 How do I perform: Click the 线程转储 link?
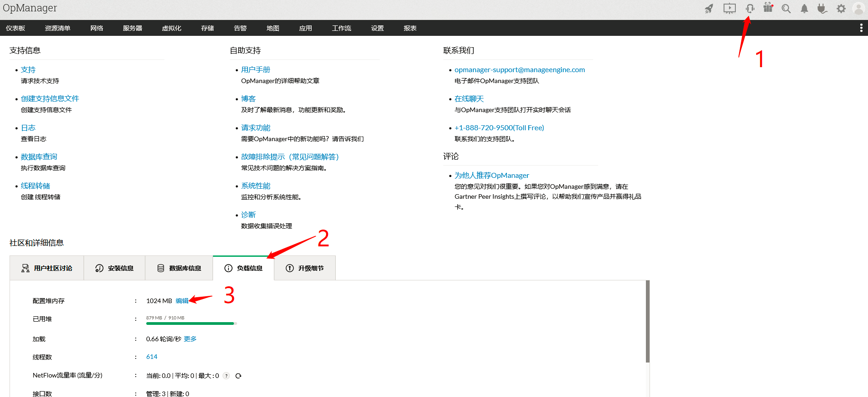click(x=35, y=186)
